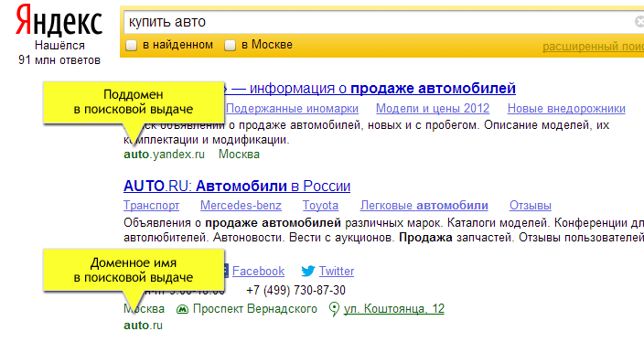The width and height of the screenshot is (644, 342).
Task: Click the Twitter bird icon
Action: pyautogui.click(x=307, y=271)
